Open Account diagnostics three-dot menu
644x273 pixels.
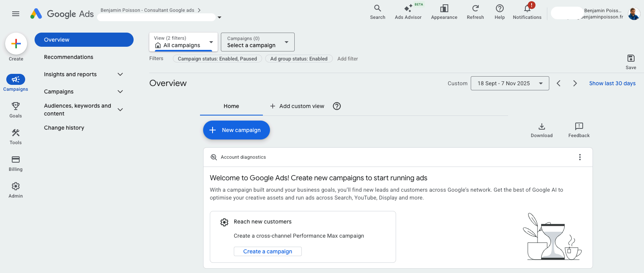(x=580, y=157)
